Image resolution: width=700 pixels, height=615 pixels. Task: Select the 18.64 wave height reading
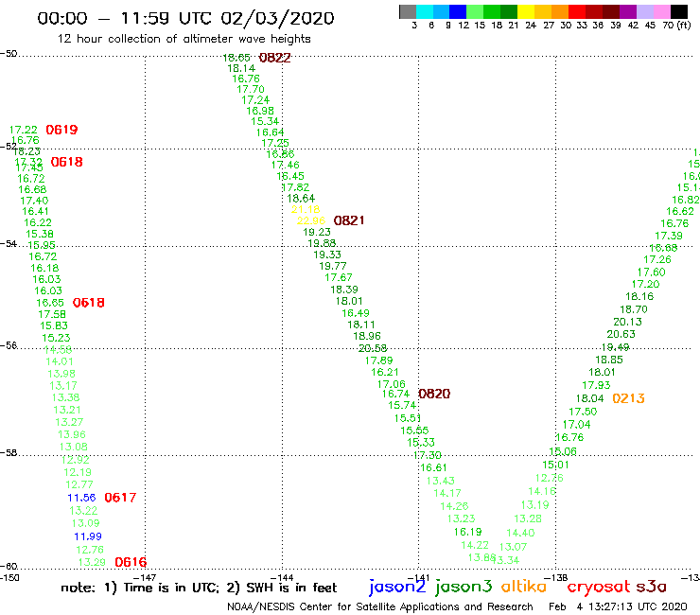301,199
